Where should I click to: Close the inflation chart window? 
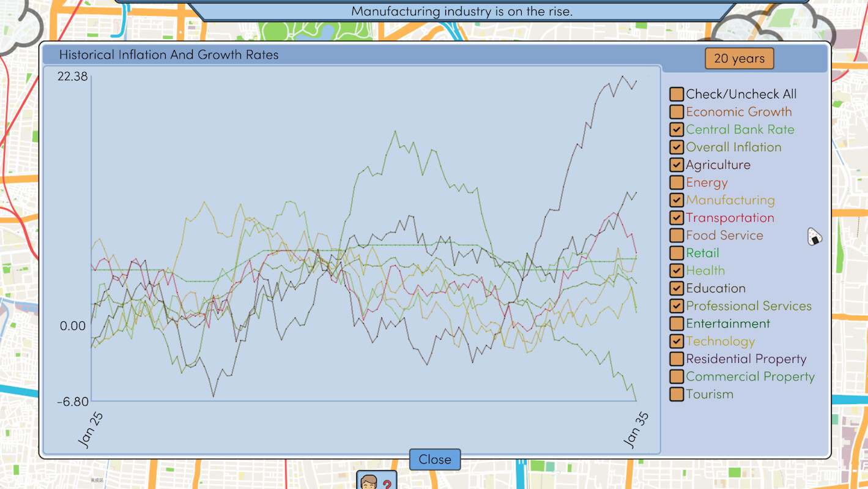435,460
